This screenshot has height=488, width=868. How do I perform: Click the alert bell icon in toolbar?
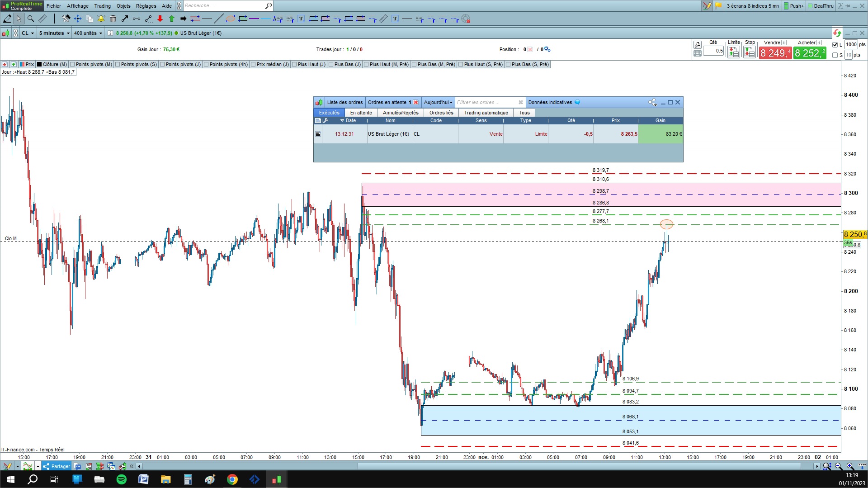click(101, 19)
